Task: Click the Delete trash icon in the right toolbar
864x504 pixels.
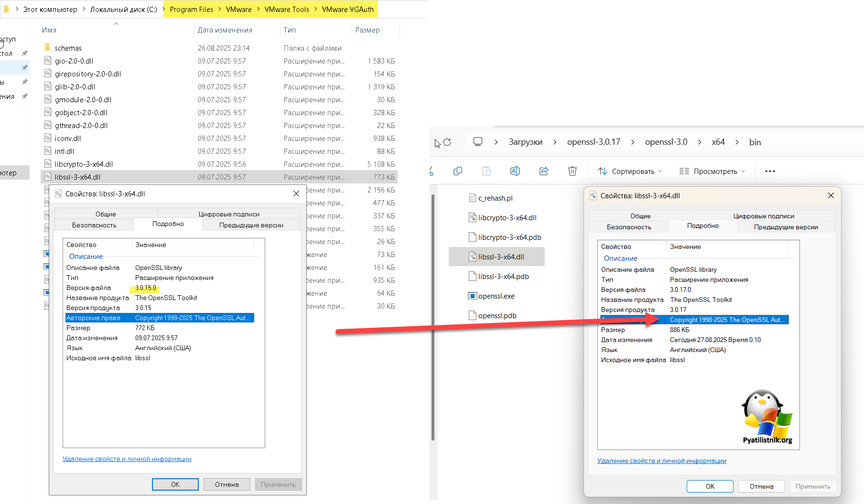Action: click(572, 171)
